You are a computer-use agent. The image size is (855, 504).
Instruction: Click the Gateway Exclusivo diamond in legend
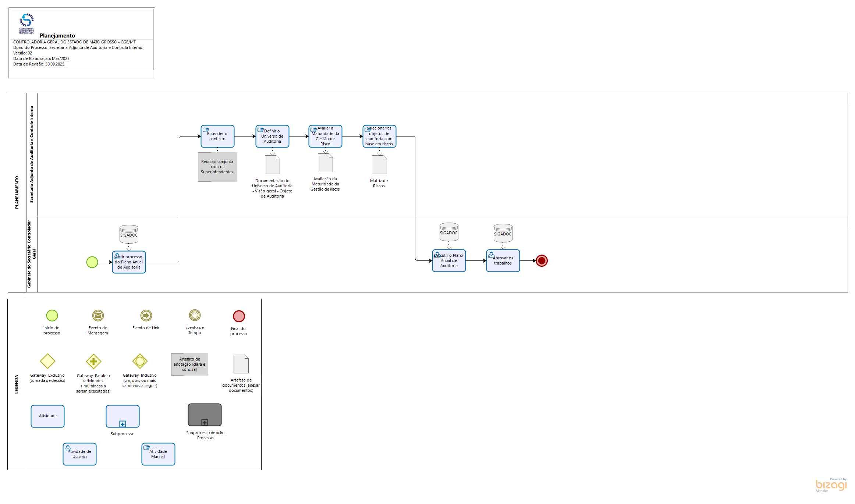coord(47,361)
